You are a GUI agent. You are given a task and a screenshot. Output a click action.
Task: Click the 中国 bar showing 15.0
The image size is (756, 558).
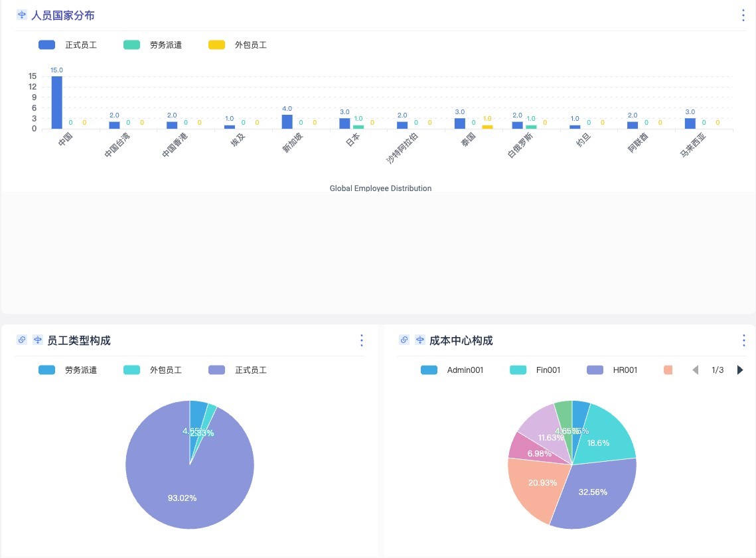coord(57,103)
